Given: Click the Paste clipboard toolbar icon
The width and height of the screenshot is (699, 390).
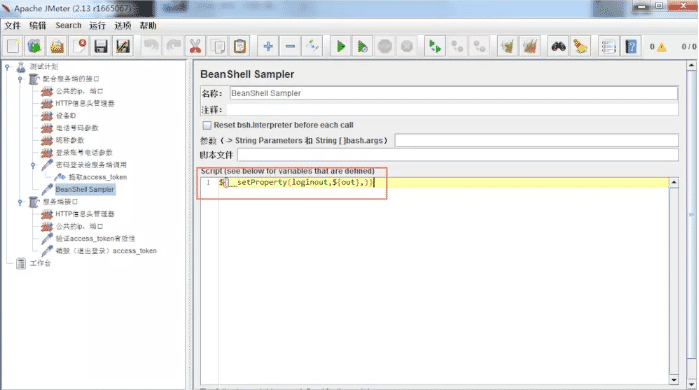Looking at the screenshot, I should [240, 46].
